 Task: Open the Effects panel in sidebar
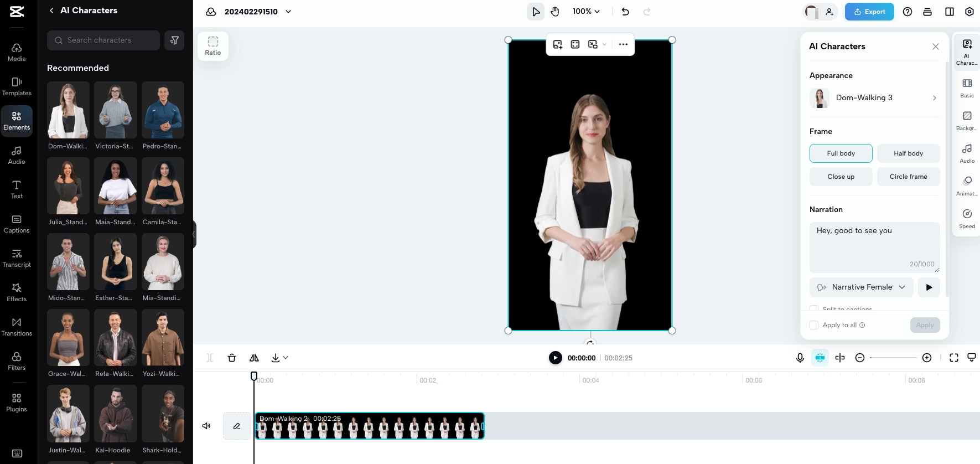pos(17,292)
